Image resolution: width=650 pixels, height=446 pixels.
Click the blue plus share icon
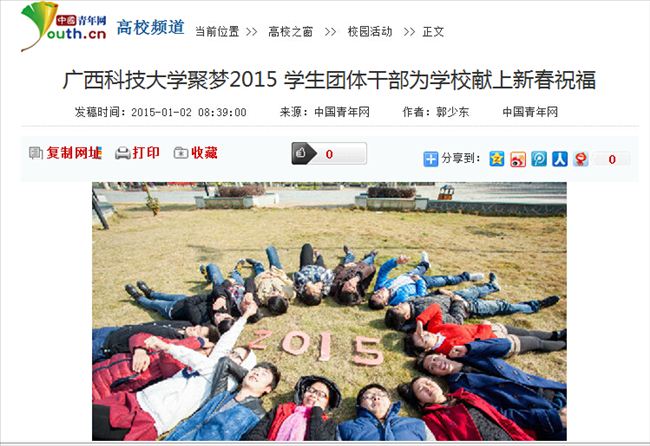pyautogui.click(x=431, y=159)
